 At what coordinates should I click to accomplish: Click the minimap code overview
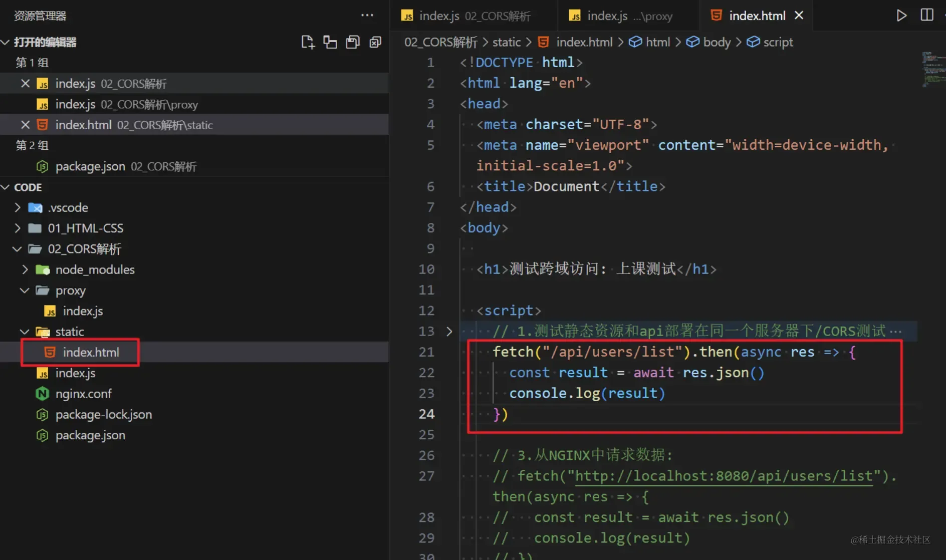coord(933,69)
